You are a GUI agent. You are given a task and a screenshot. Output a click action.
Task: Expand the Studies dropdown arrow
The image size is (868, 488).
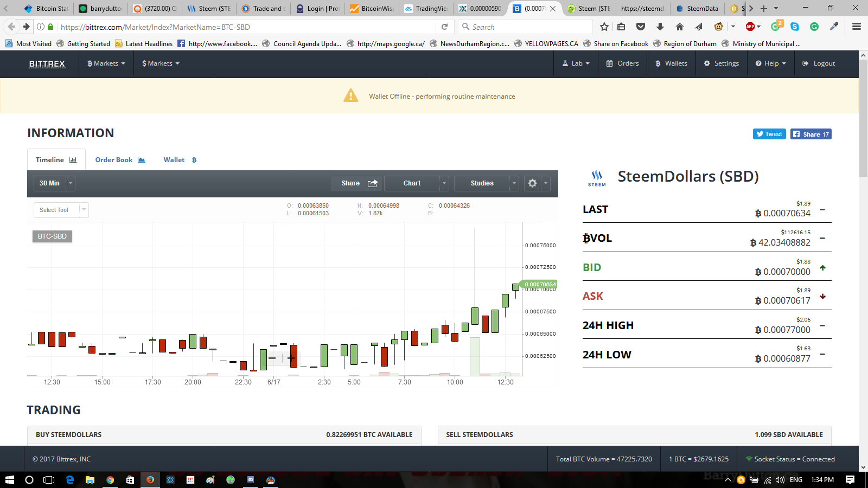coord(514,183)
